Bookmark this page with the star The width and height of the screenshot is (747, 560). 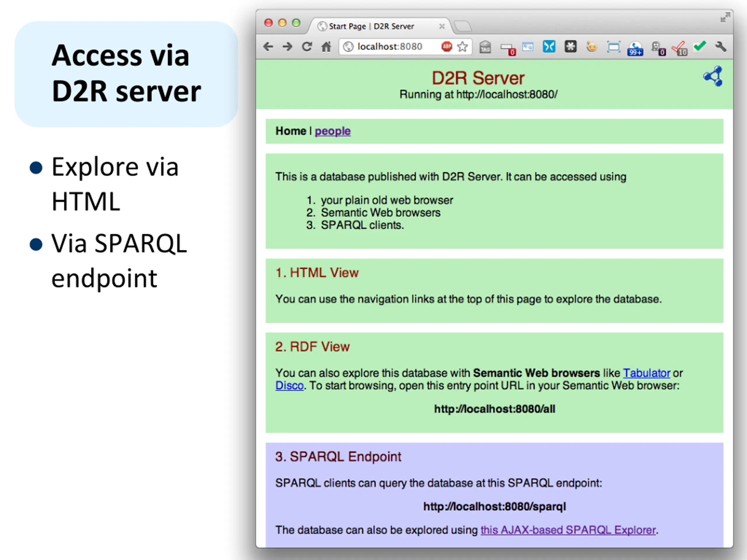point(462,47)
